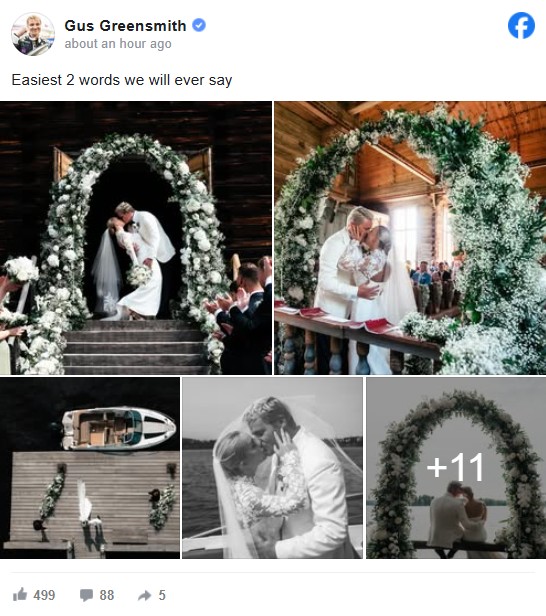The image size is (546, 616).
Task: Click the blue verified badge
Action: pyautogui.click(x=199, y=25)
